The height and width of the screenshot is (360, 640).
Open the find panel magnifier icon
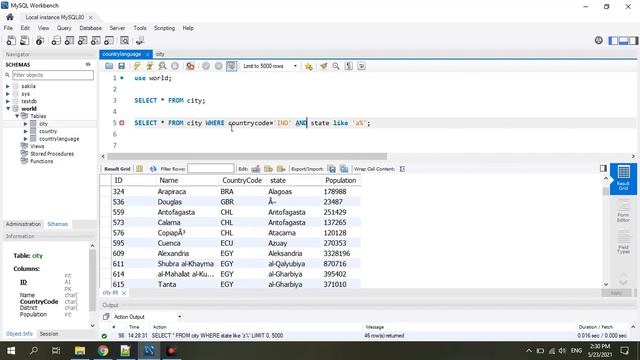[x=336, y=66]
